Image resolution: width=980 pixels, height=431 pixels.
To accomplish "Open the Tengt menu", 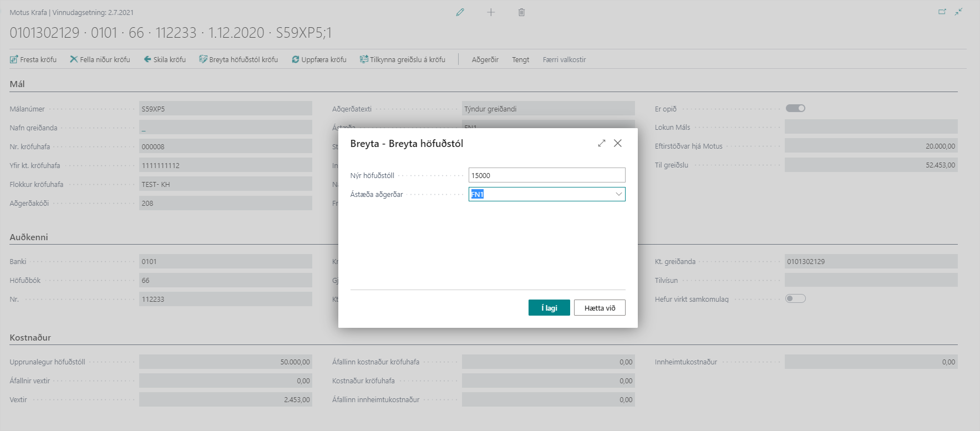I will pos(520,59).
